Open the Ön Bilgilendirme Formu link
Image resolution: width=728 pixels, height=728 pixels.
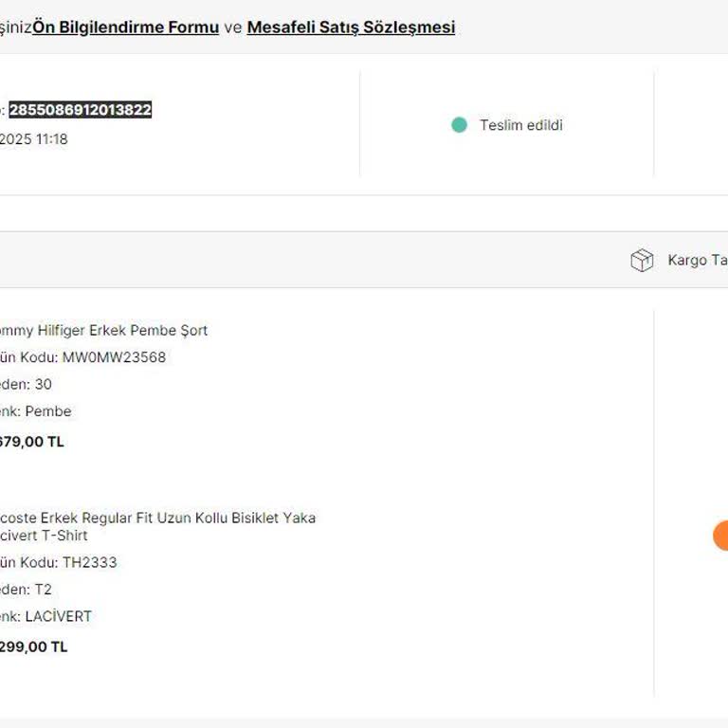126,27
